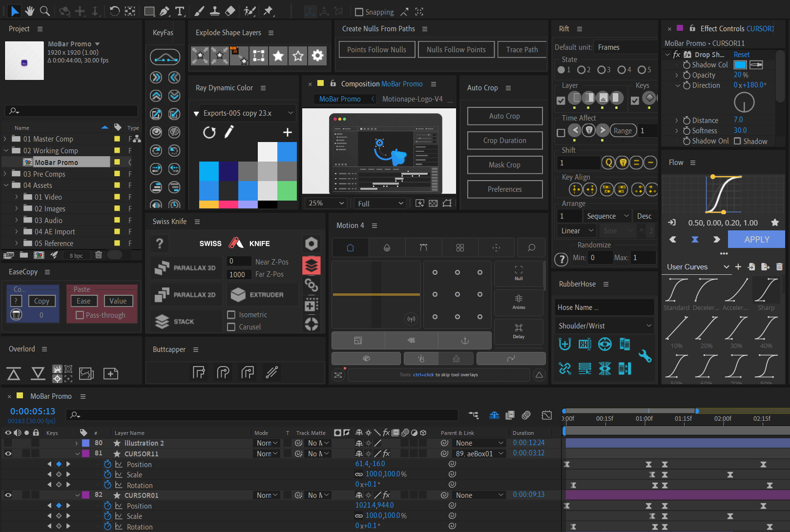Screen dimensions: 790x532
Task: Click the Auto Crop button
Action: pyautogui.click(x=504, y=116)
